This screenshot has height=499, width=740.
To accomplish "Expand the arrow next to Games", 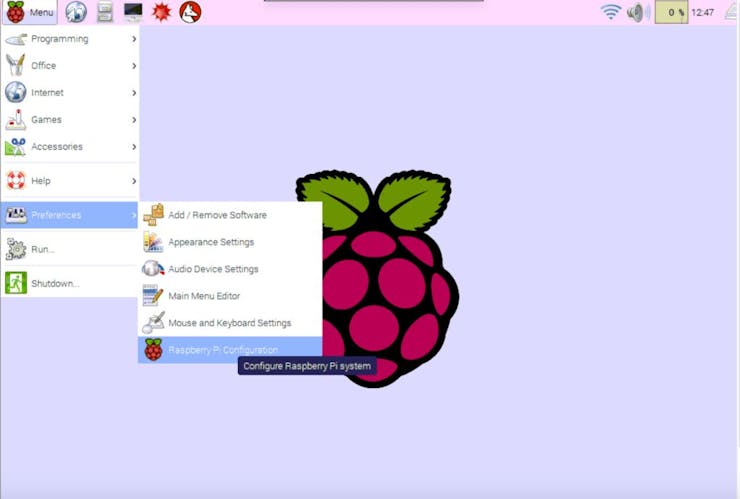I will coord(134,120).
